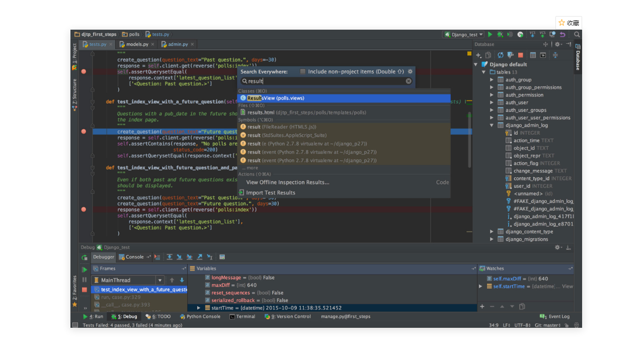Expand self.startTime in Watches

point(481,286)
